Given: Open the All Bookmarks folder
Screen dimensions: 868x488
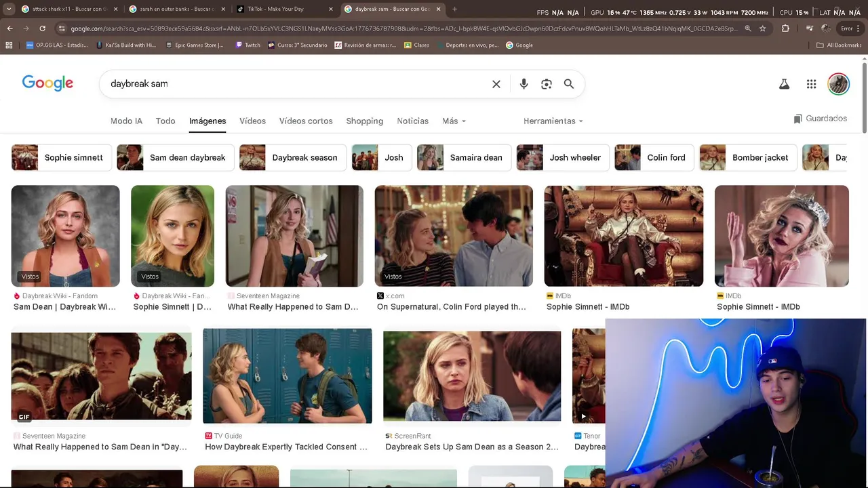Looking at the screenshot, I should pos(839,45).
